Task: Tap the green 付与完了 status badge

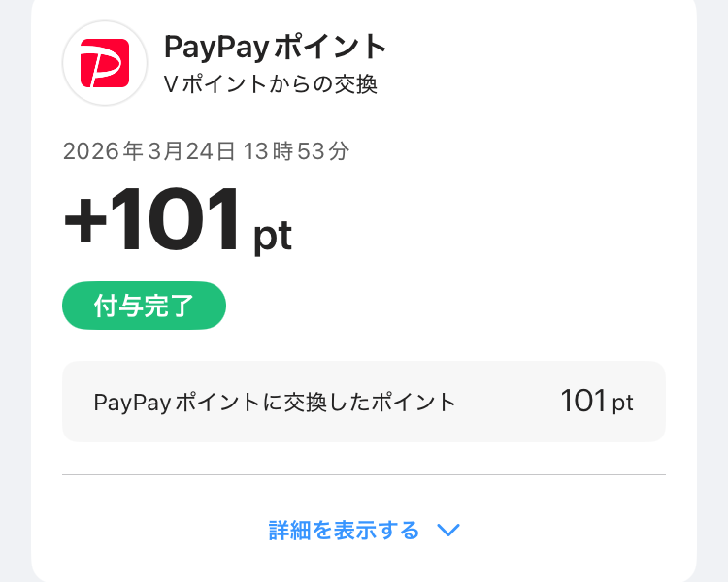Action: tap(144, 307)
